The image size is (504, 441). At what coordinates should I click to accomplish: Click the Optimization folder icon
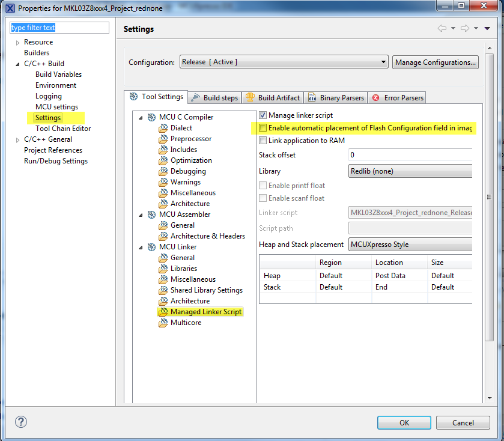click(x=163, y=160)
